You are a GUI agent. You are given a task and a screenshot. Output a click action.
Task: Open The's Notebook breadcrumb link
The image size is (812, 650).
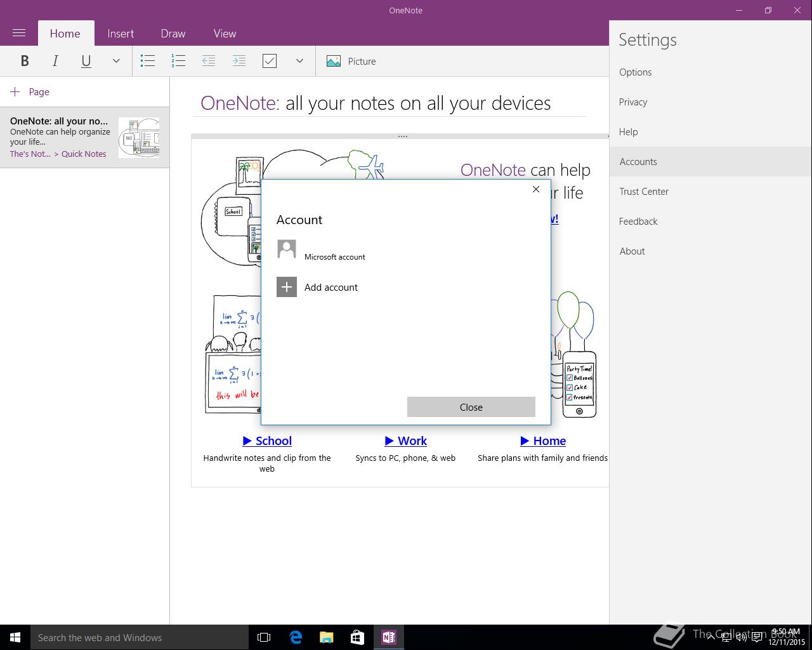[x=30, y=154]
